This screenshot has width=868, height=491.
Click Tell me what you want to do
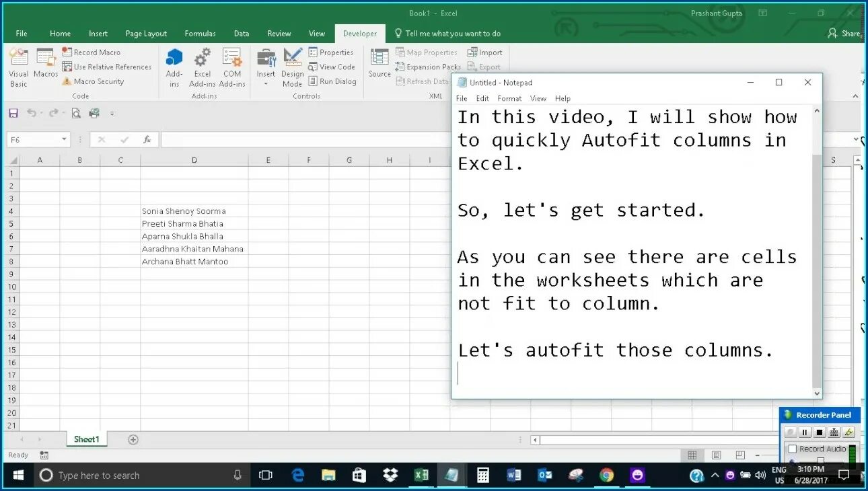pos(447,34)
